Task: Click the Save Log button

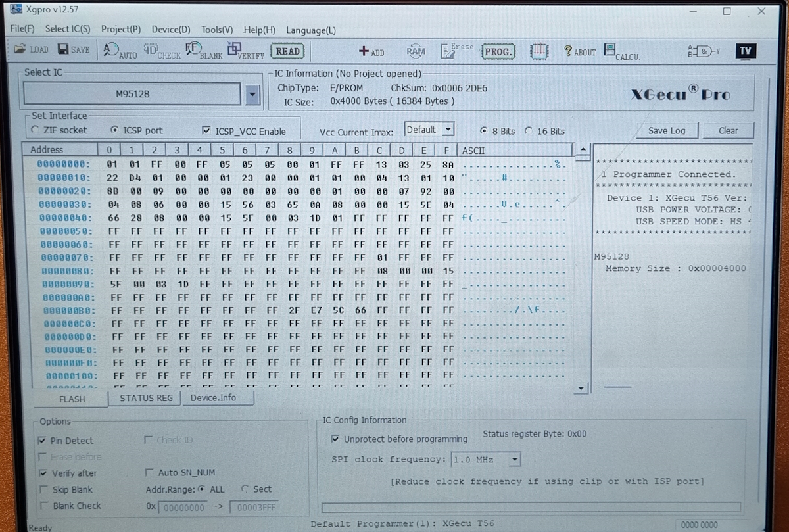Action: pos(666,131)
